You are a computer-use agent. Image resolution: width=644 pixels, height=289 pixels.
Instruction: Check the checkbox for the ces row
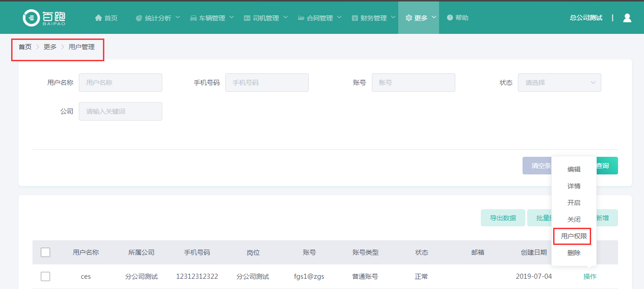point(45,276)
